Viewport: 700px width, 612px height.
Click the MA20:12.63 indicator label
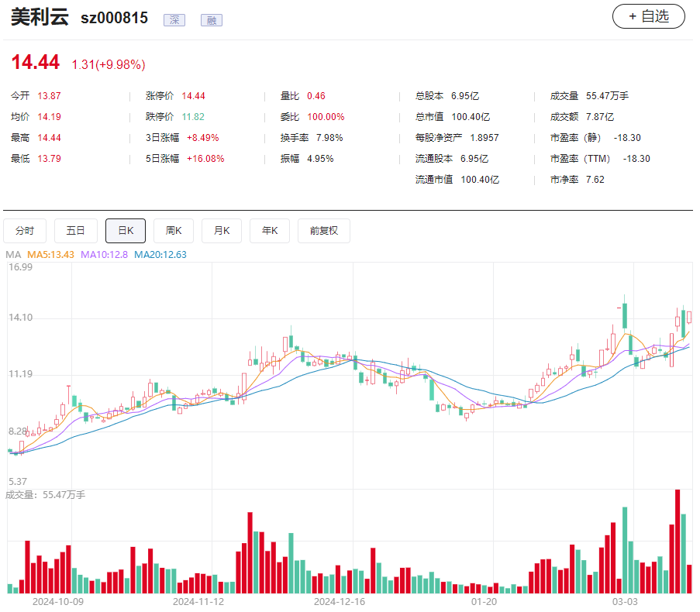pos(160,255)
